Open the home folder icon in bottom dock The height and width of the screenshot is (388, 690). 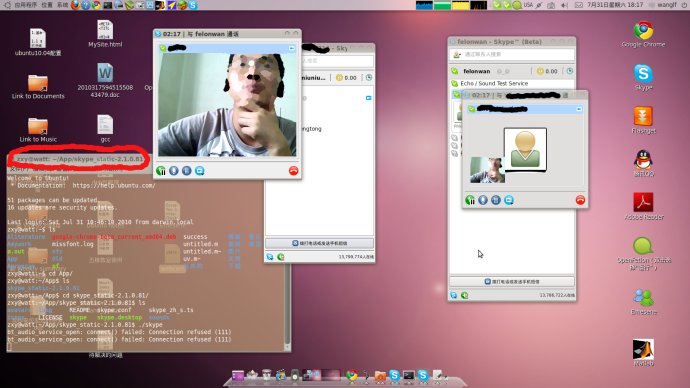tap(380, 375)
